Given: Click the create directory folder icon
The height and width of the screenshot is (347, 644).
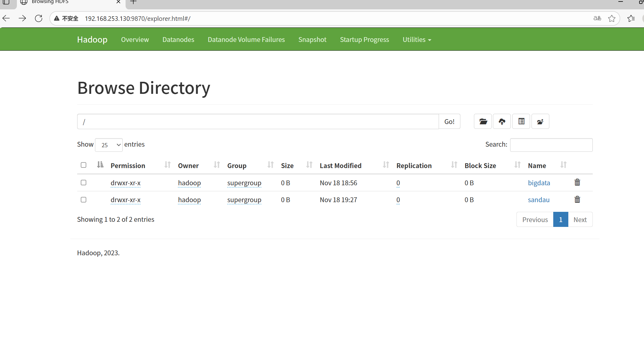Looking at the screenshot, I should 483,122.
